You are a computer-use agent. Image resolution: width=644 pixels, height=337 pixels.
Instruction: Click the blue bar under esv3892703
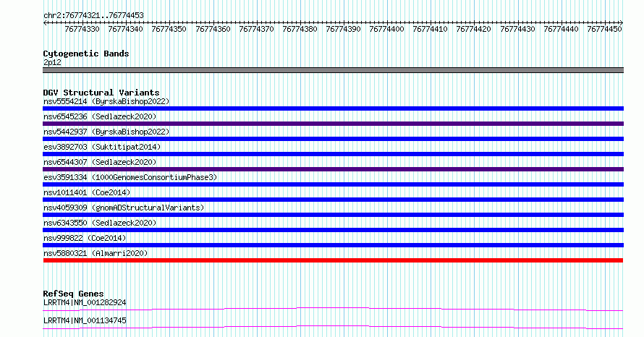coord(333,154)
